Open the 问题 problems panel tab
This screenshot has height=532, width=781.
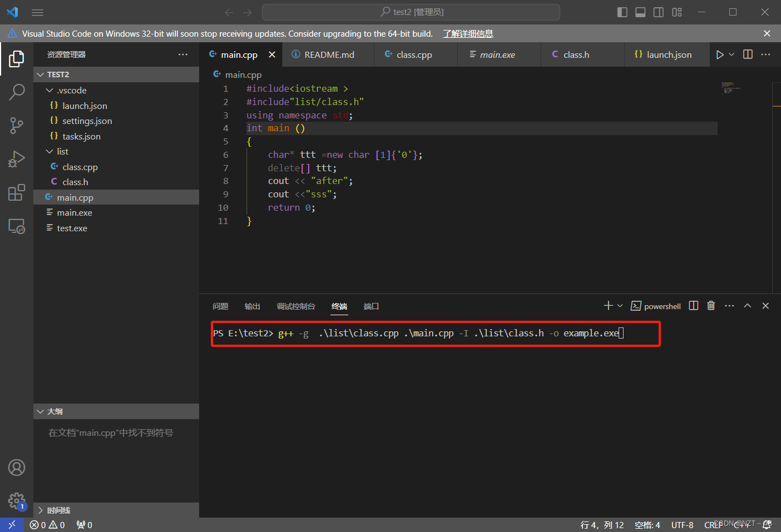click(220, 306)
